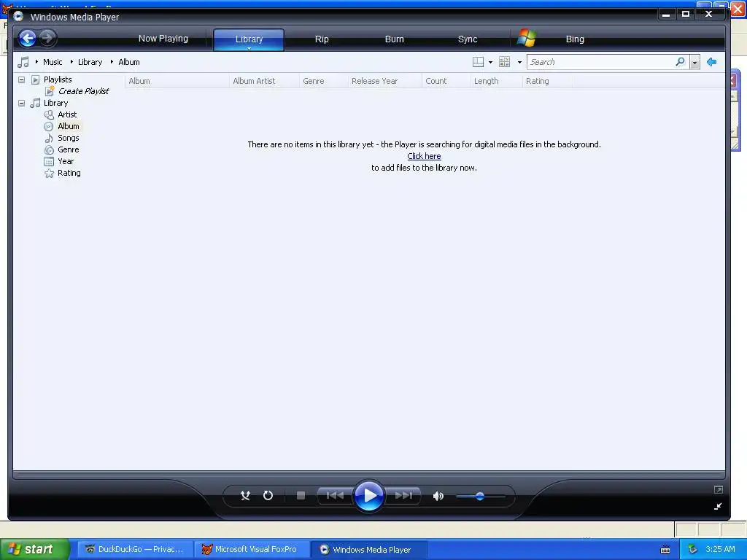
Task: Open the Sync tab
Action: coord(468,39)
